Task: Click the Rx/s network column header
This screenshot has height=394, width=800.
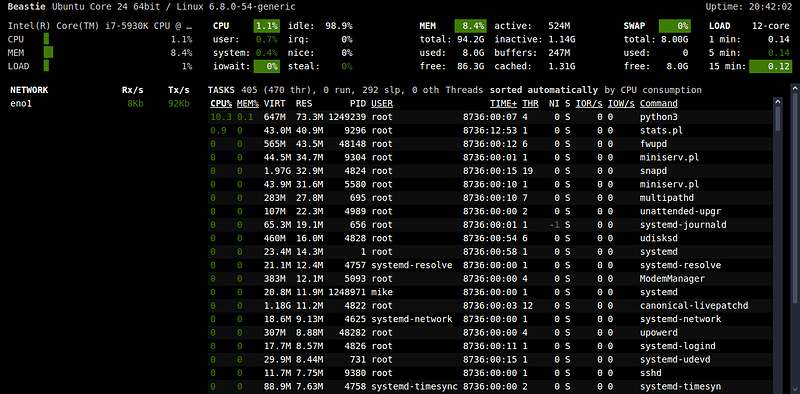Action: [x=133, y=90]
